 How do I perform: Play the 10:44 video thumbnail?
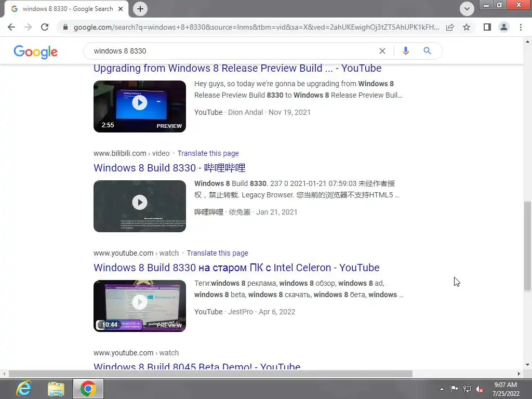click(140, 305)
